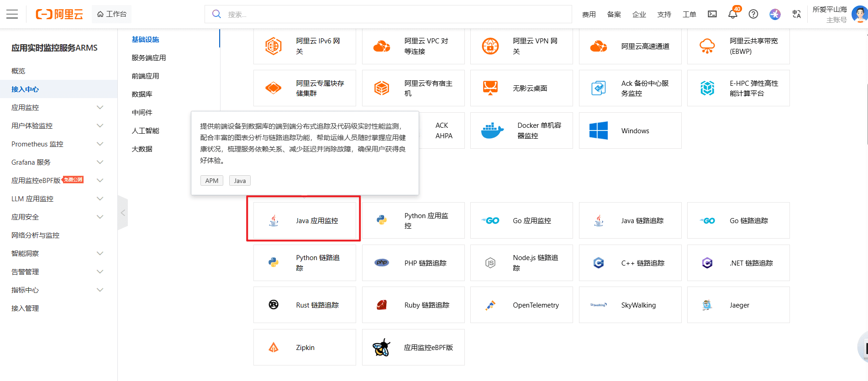Viewport: 868px width, 381px height.
Task: Select the Go 应用监控 icon
Action: (490, 220)
